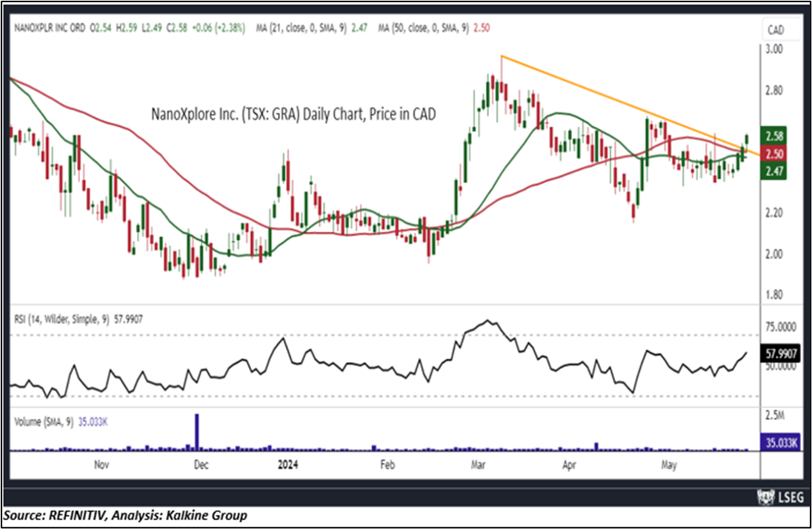Viewport: 812px width, 529px height.
Task: Click the Mar date label on time axis
Action: tap(478, 465)
